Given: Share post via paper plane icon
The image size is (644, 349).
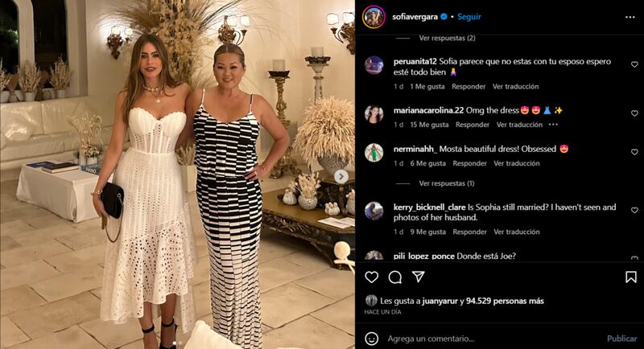Looking at the screenshot, I should (x=418, y=277).
